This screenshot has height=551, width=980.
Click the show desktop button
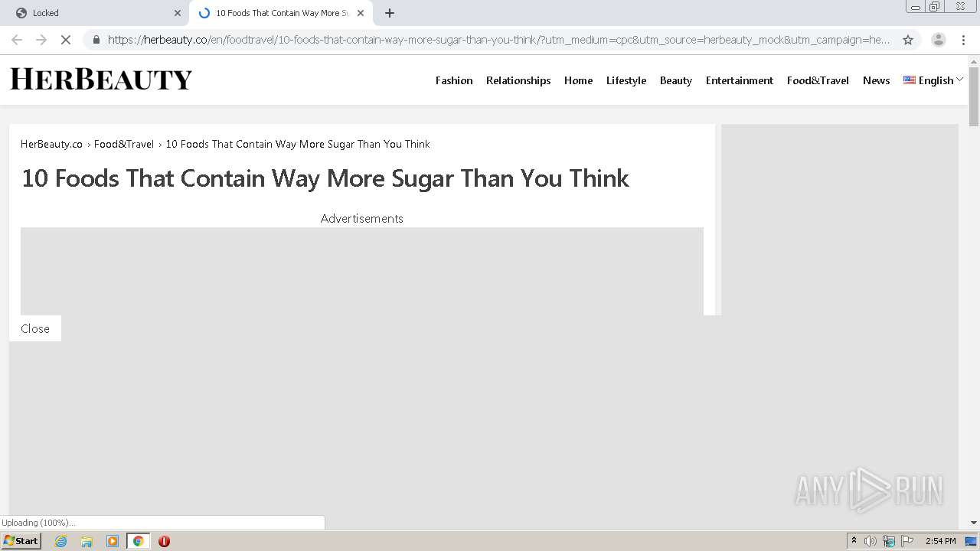[972, 541]
